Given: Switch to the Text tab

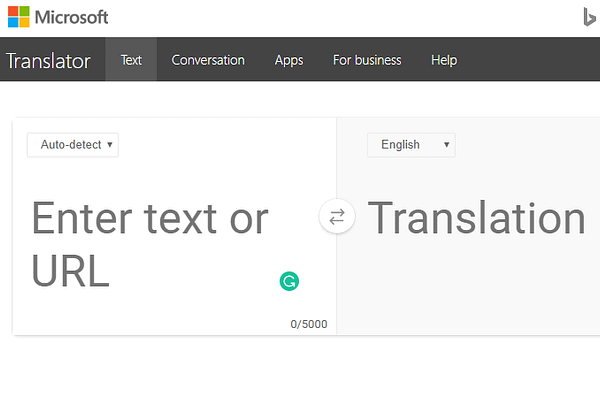Looking at the screenshot, I should click(131, 60).
